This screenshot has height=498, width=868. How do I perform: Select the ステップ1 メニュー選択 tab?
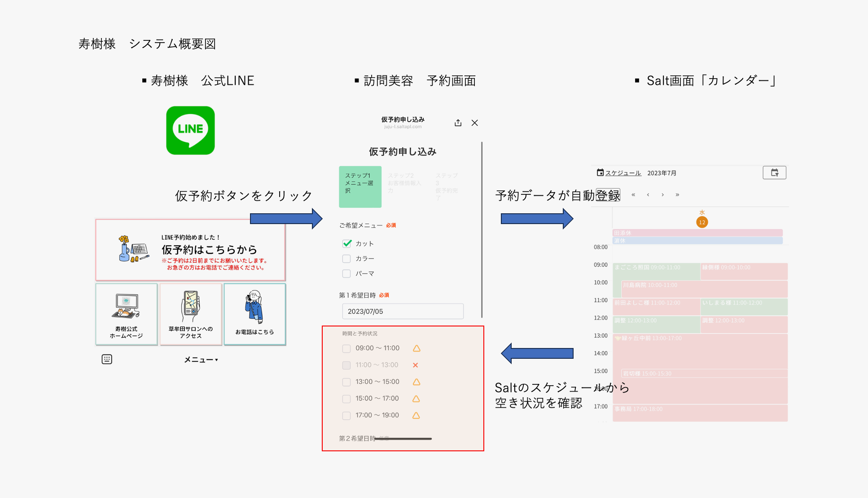pyautogui.click(x=360, y=187)
